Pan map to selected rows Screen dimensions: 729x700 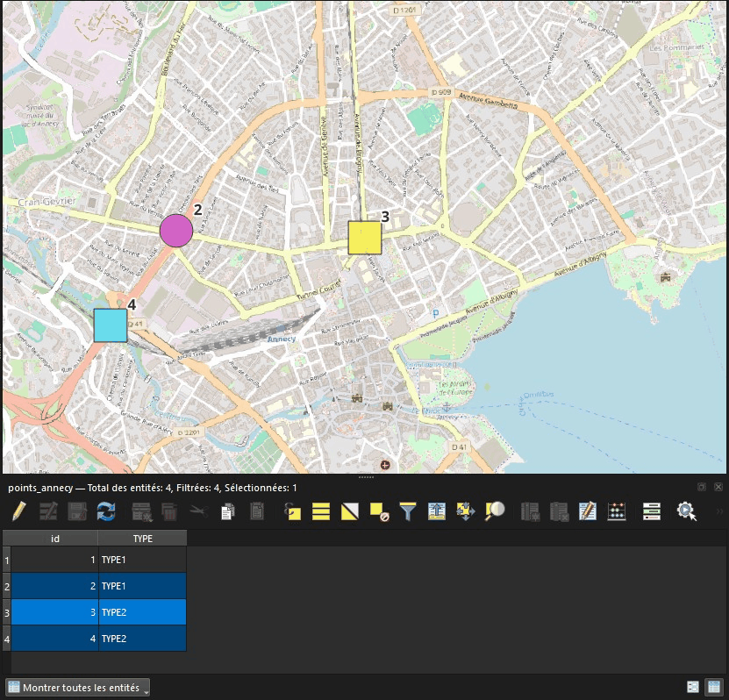click(x=466, y=511)
